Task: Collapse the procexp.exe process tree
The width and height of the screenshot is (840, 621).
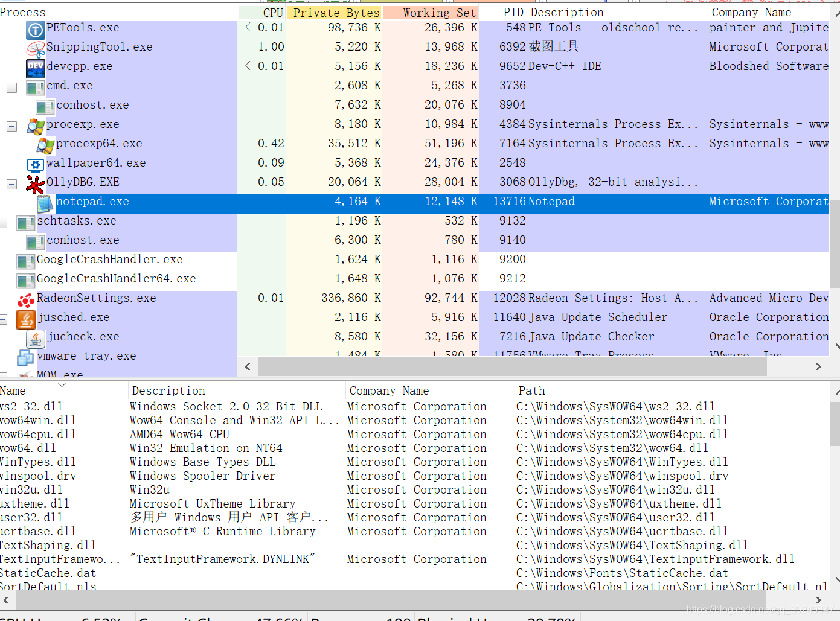Action: tap(11, 126)
